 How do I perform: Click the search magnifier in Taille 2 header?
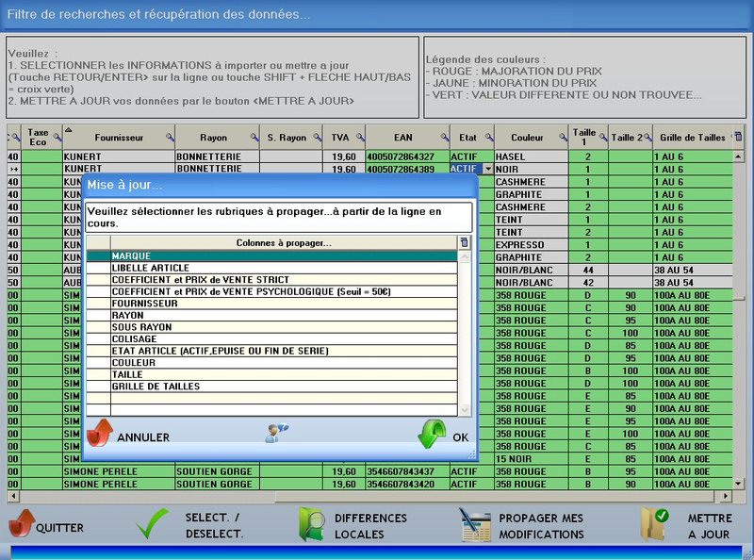[647, 137]
